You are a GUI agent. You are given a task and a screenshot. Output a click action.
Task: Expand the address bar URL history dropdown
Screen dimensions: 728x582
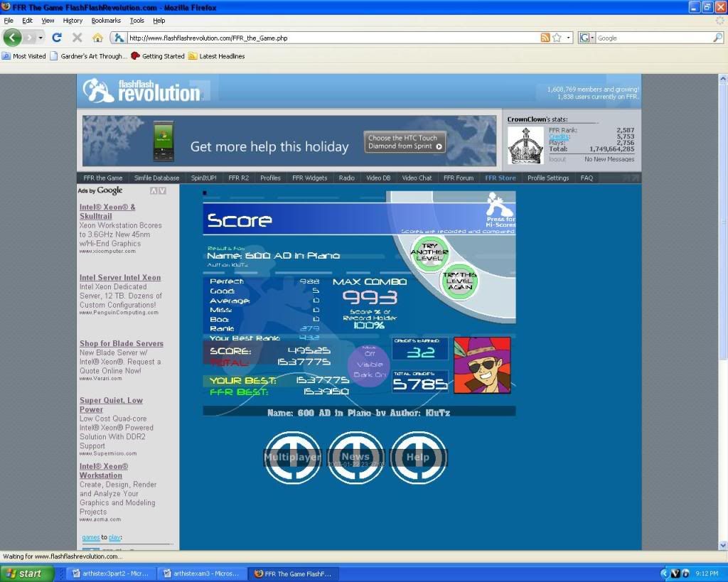(x=569, y=38)
